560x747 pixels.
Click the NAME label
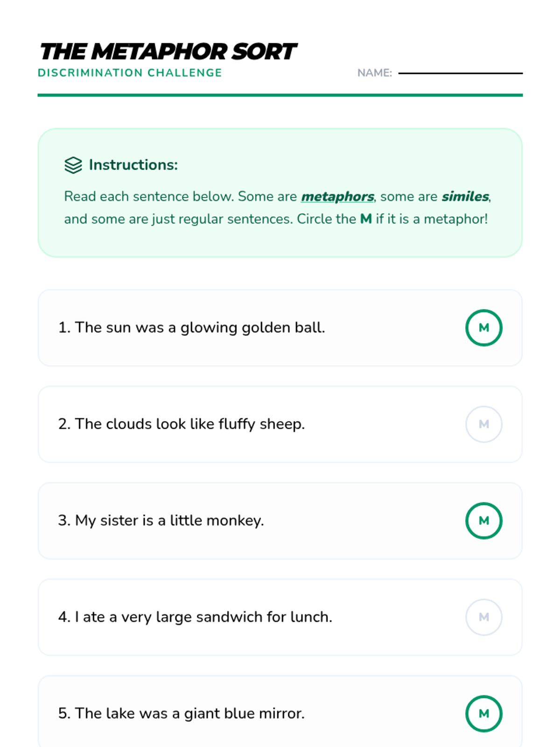coord(375,73)
